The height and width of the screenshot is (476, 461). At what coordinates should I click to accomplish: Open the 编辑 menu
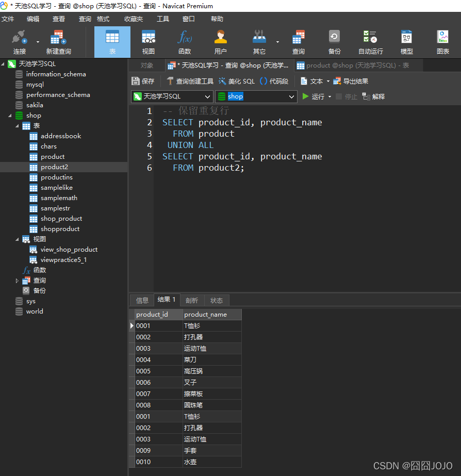[33, 19]
